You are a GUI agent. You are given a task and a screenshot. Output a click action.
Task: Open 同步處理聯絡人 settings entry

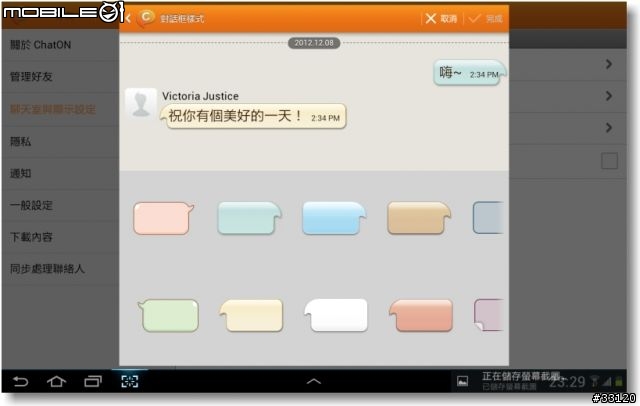(60, 269)
